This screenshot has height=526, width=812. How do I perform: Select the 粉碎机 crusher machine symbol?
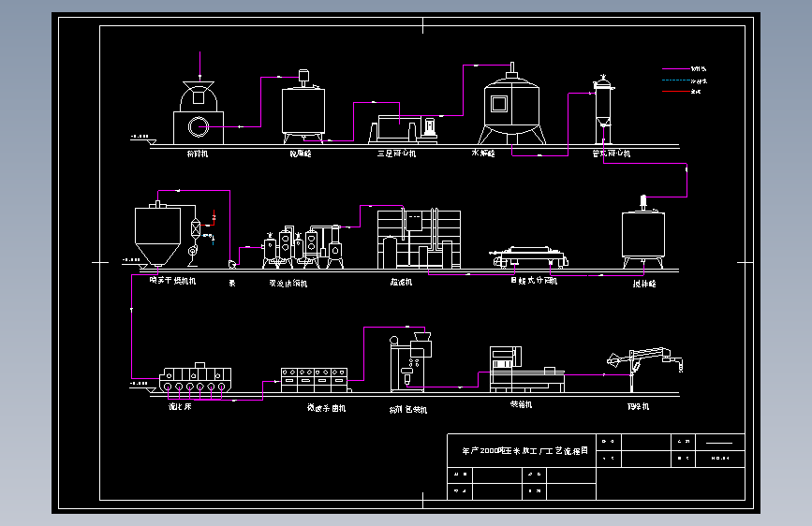coord(199,112)
